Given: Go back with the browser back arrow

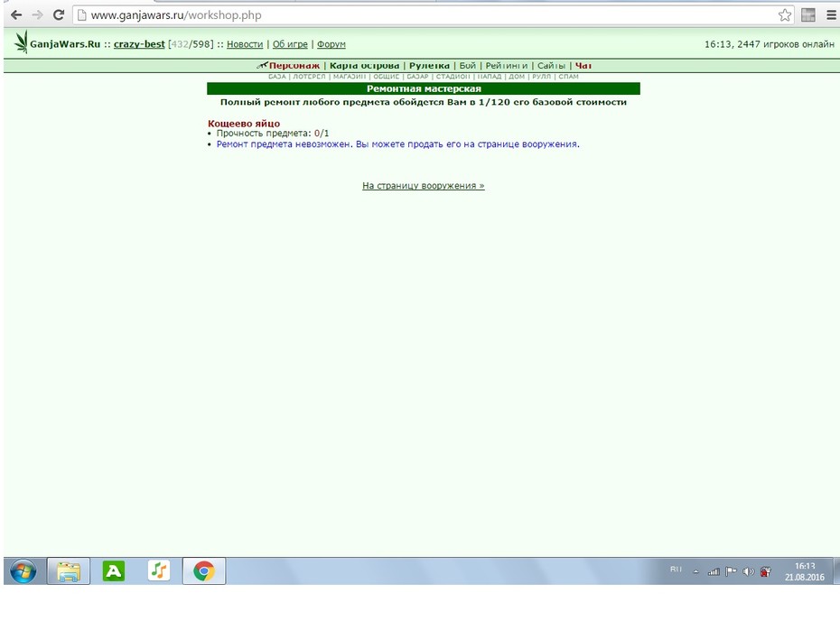Looking at the screenshot, I should coord(16,15).
